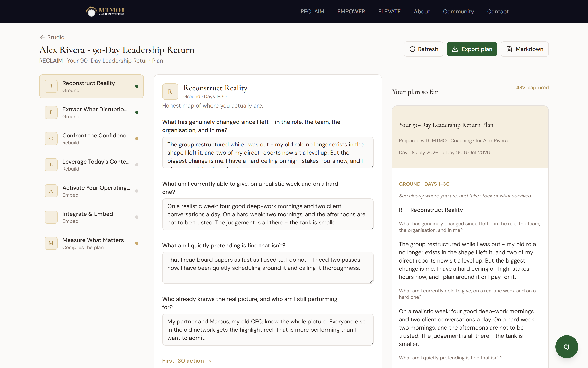588x368 pixels.
Task: Open the EMPOWER nav menu
Action: tap(351, 11)
